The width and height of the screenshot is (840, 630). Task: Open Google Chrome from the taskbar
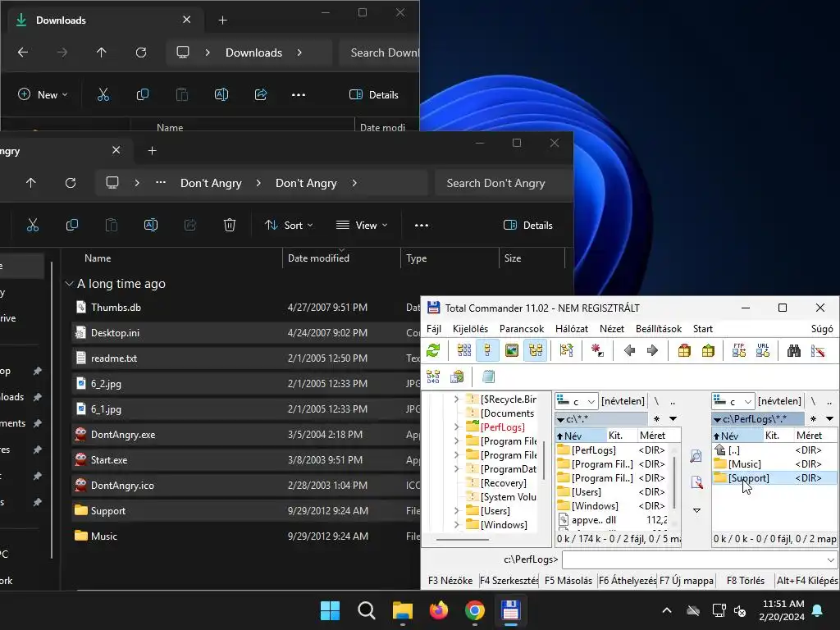click(x=475, y=610)
